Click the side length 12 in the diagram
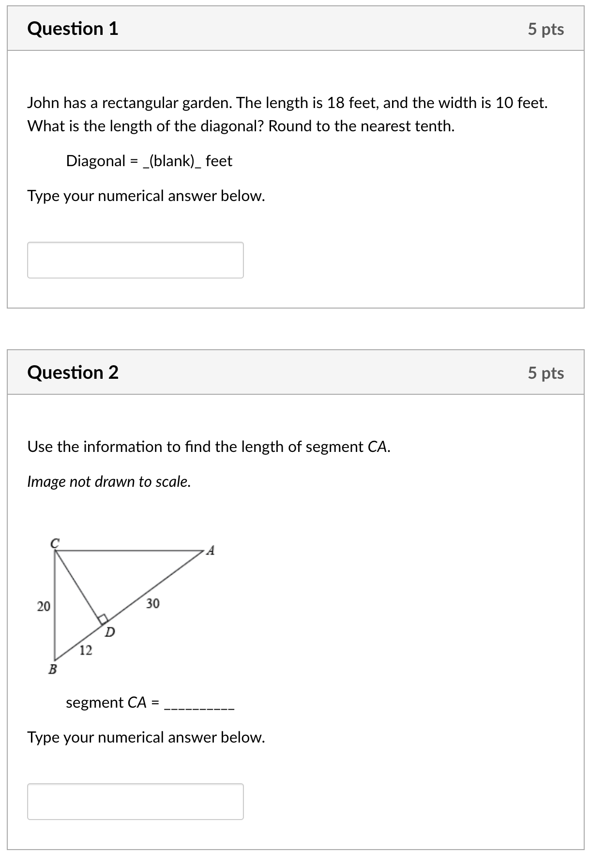 pyautogui.click(x=86, y=651)
